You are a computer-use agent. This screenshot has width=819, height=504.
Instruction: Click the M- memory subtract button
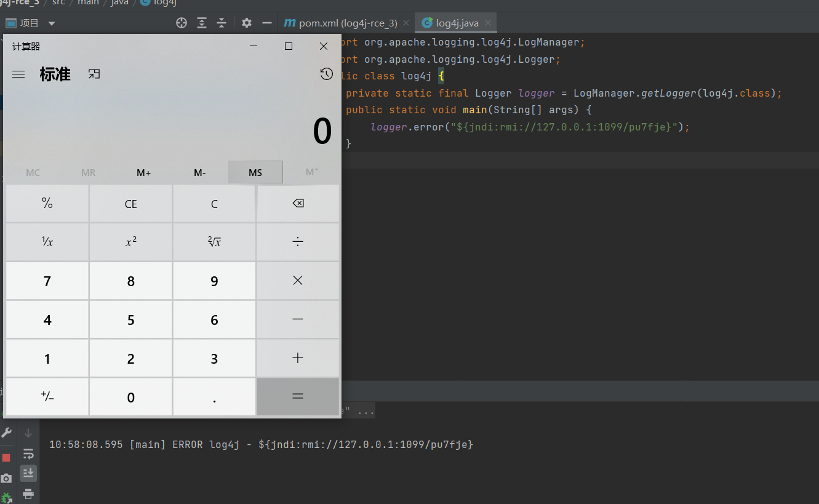[200, 172]
